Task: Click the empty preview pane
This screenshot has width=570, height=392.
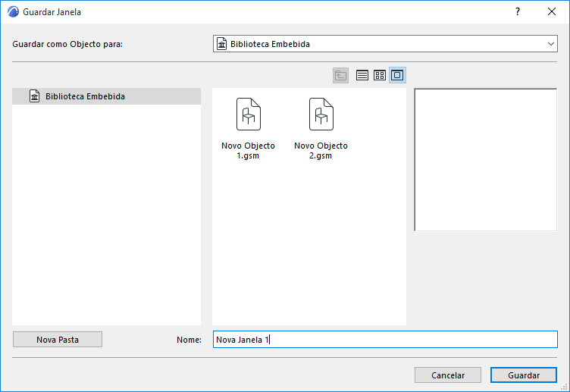Action: 486,160
